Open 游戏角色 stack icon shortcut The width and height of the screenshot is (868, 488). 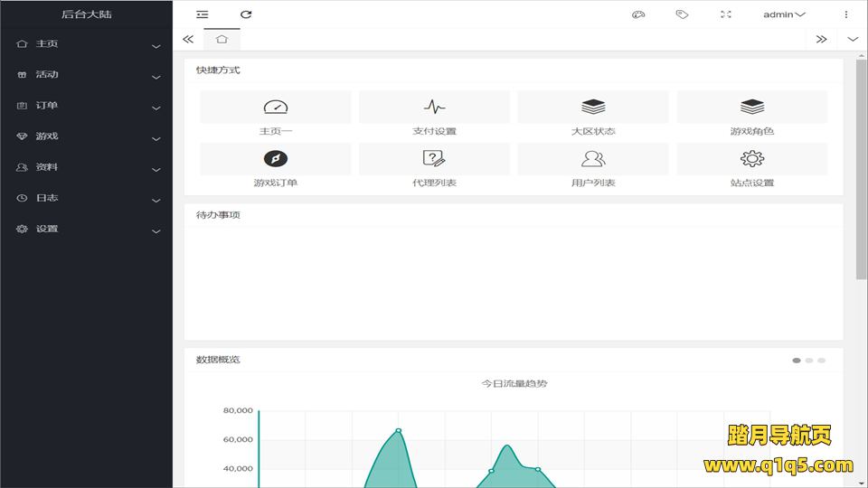[x=751, y=108]
